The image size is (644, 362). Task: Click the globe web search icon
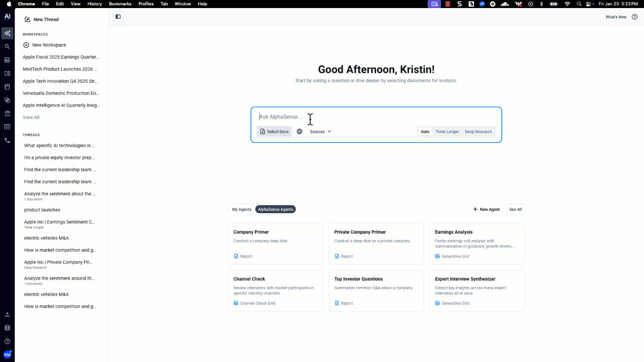tap(300, 131)
